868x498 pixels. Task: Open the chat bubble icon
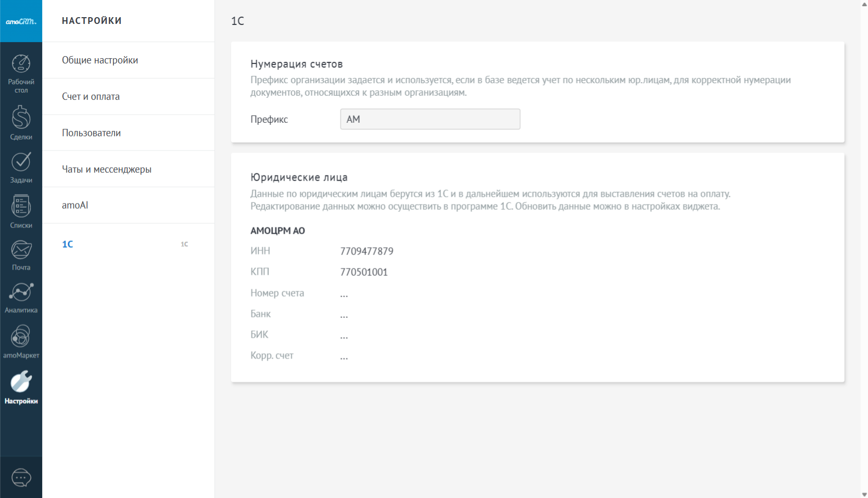click(x=21, y=477)
